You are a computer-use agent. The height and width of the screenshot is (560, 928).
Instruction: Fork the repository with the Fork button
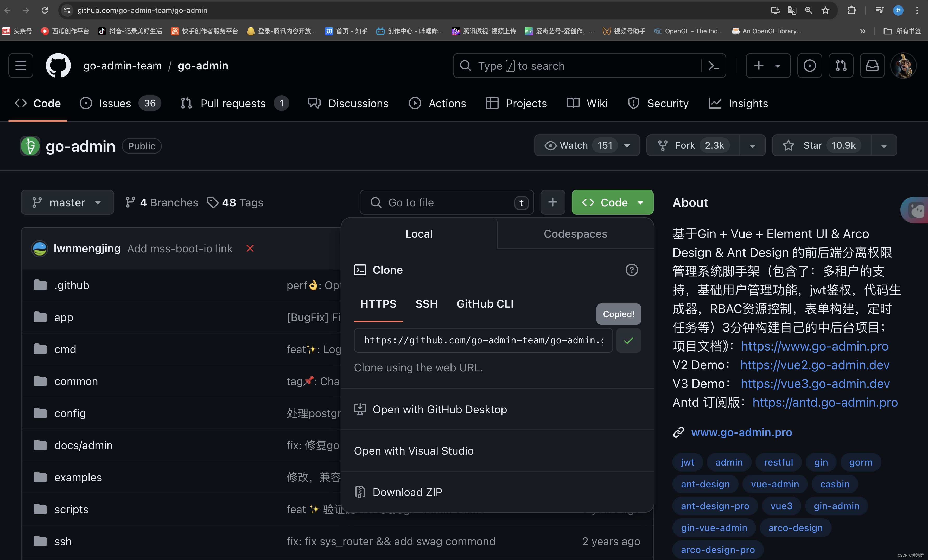click(693, 145)
